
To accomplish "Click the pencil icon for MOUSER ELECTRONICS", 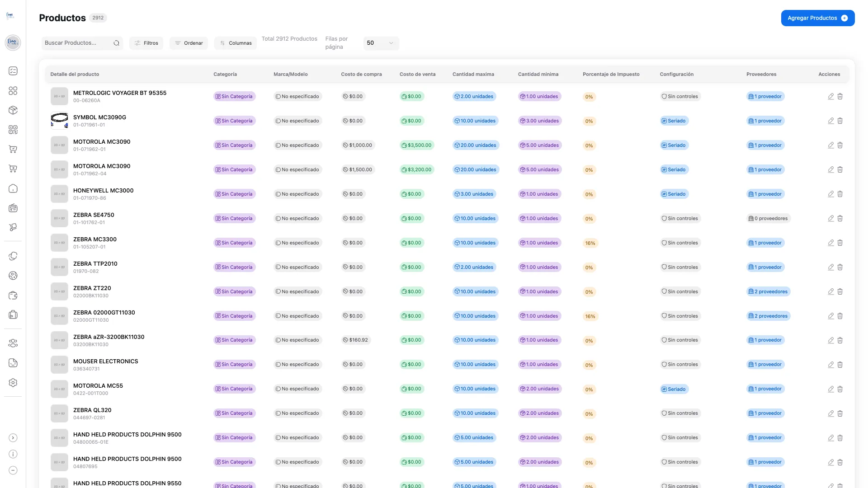I will (x=831, y=365).
